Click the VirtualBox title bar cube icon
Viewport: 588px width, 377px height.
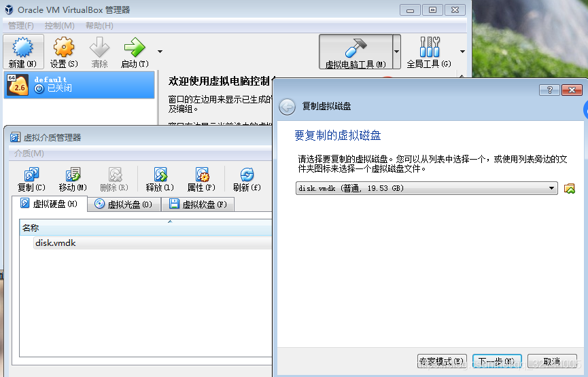click(x=9, y=10)
